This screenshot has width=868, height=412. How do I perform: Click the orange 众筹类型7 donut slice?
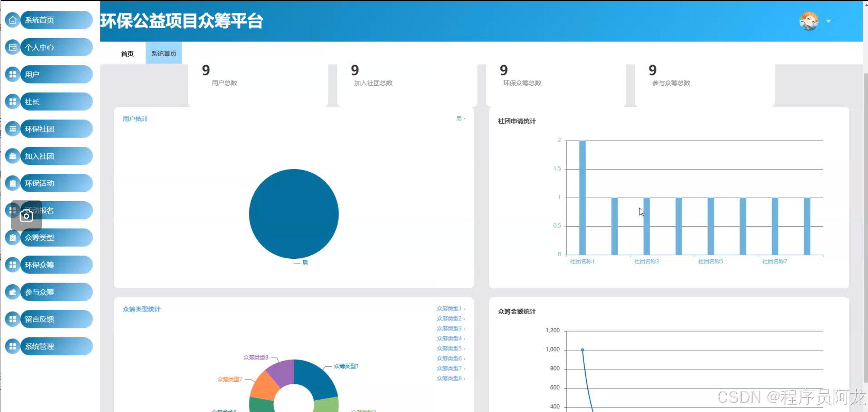click(265, 386)
